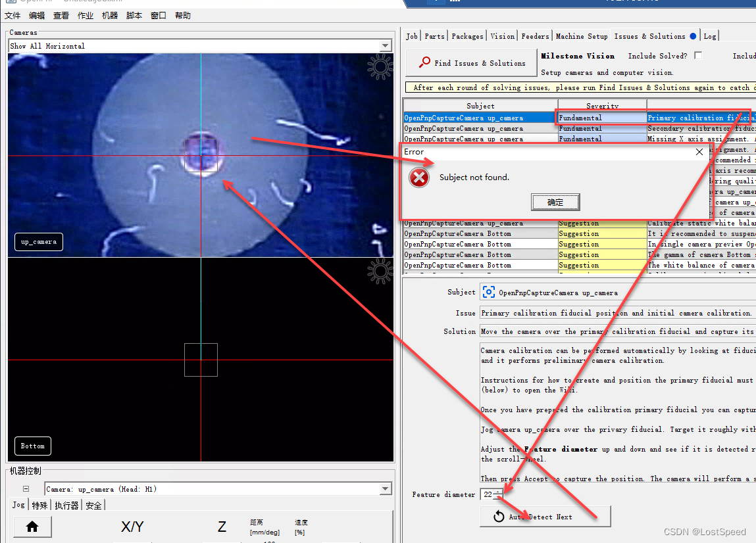Open the 作业 menu

86,15
